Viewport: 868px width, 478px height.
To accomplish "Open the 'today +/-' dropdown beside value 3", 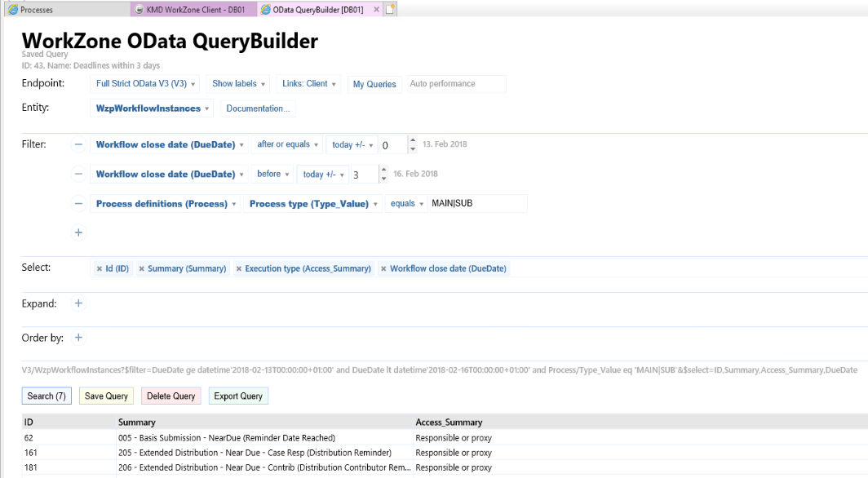I will click(x=323, y=175).
